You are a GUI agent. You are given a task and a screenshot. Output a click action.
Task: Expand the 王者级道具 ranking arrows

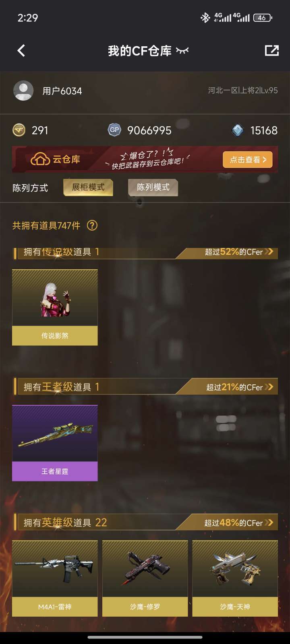tap(269, 387)
